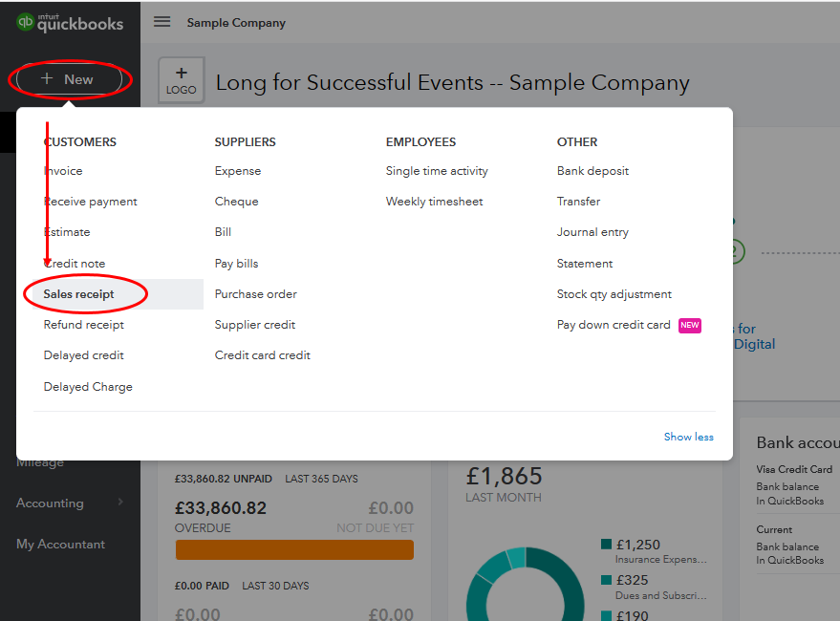Click the orange overdue invoices bar

click(294, 549)
